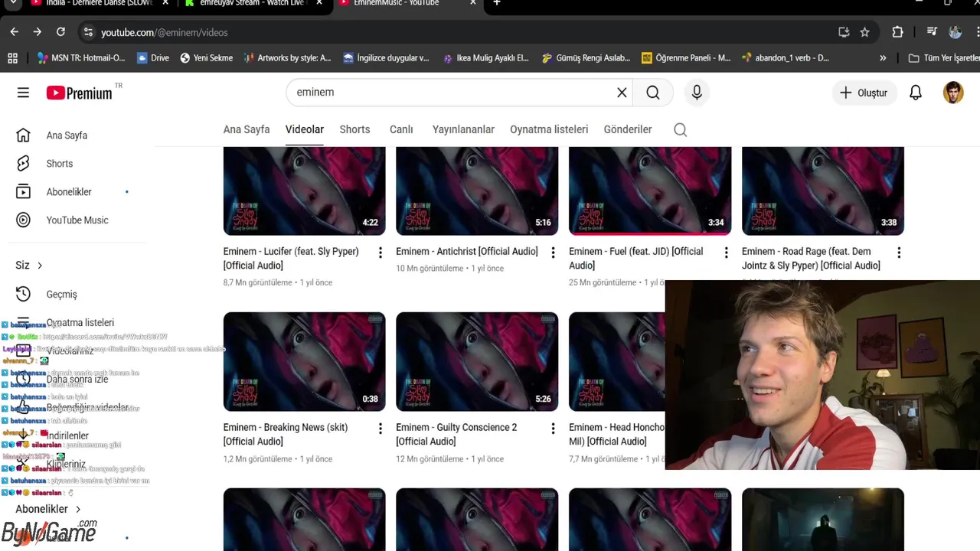Play Fuel thumbnail 3:34

coord(650,191)
